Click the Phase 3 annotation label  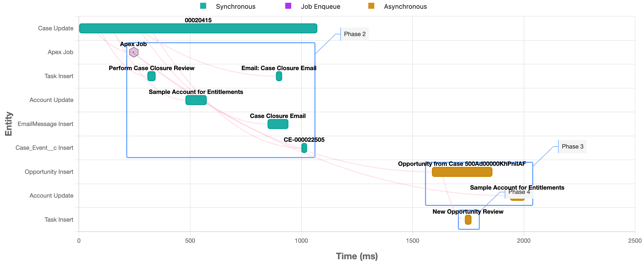(572, 147)
